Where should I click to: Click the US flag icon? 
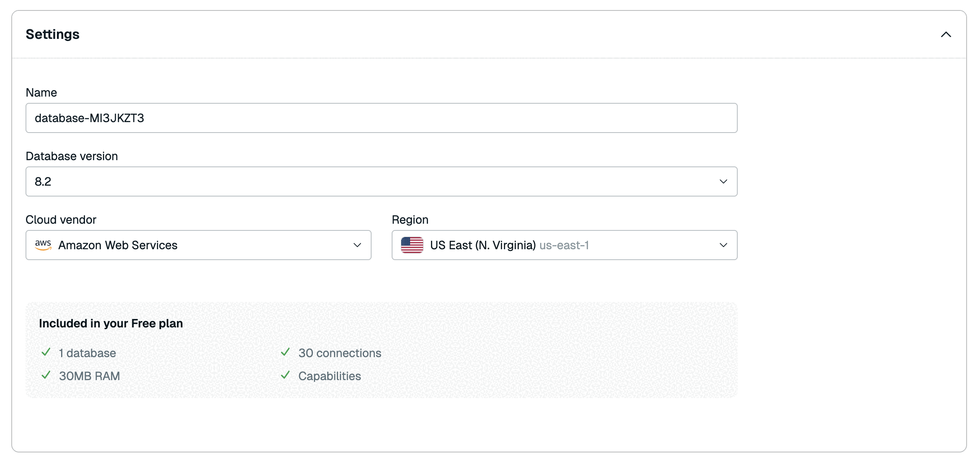pyautogui.click(x=412, y=245)
